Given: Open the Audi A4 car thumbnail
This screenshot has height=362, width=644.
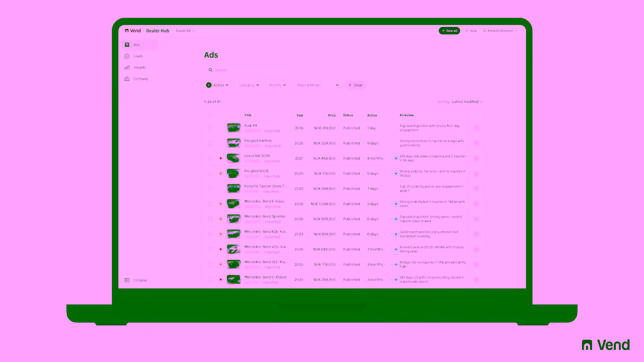Looking at the screenshot, I should click(233, 128).
